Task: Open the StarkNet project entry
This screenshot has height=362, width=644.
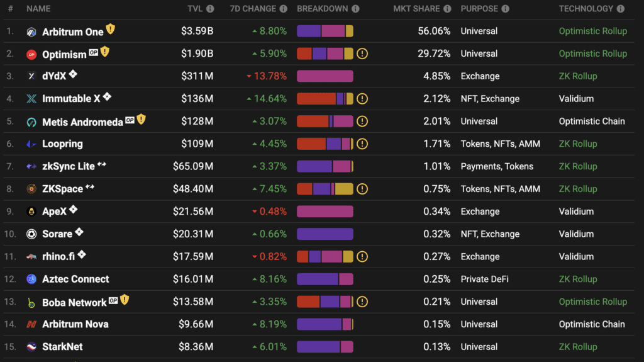Action: 62,347
